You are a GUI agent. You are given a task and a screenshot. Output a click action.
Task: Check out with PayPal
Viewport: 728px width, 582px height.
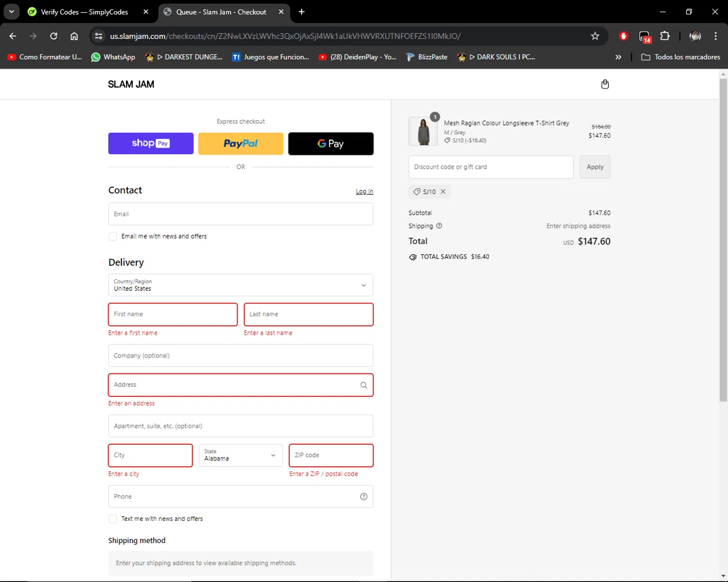pos(241,144)
